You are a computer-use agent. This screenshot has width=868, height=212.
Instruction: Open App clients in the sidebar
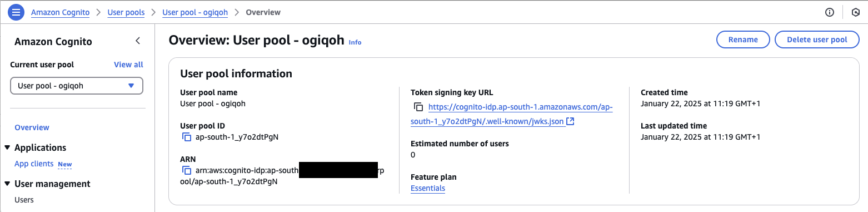click(34, 164)
